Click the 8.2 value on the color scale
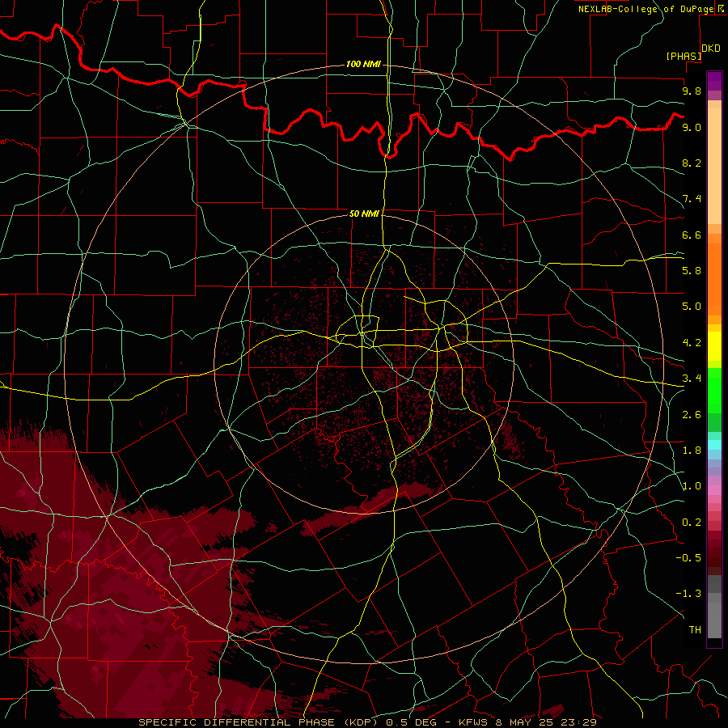Viewport: 728px width, 728px height. (x=692, y=163)
